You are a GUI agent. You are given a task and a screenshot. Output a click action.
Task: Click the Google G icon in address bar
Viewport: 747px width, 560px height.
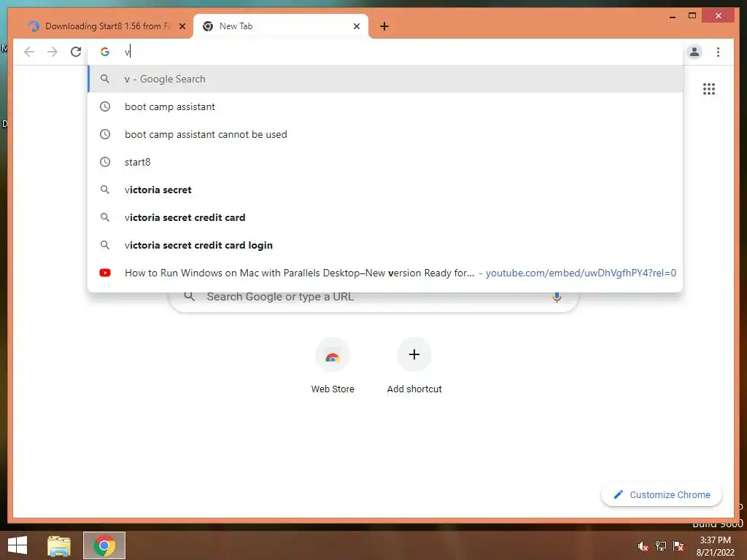(x=105, y=52)
